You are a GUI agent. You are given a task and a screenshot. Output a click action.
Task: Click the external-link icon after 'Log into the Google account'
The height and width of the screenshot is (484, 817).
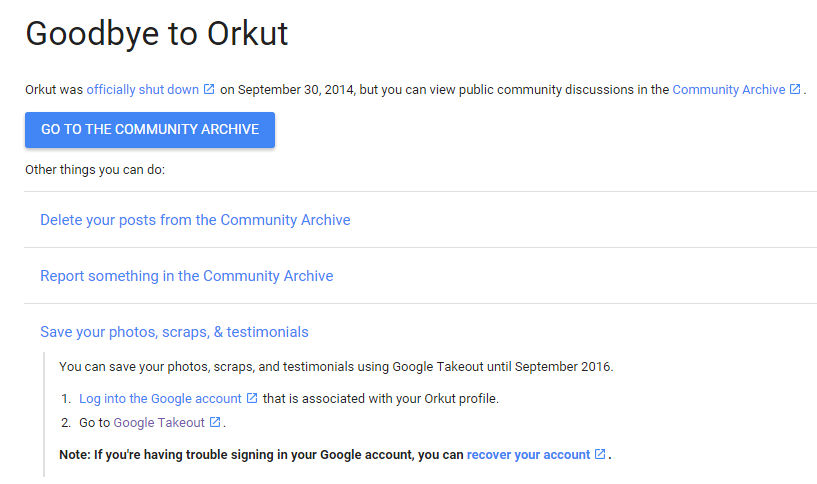point(252,398)
